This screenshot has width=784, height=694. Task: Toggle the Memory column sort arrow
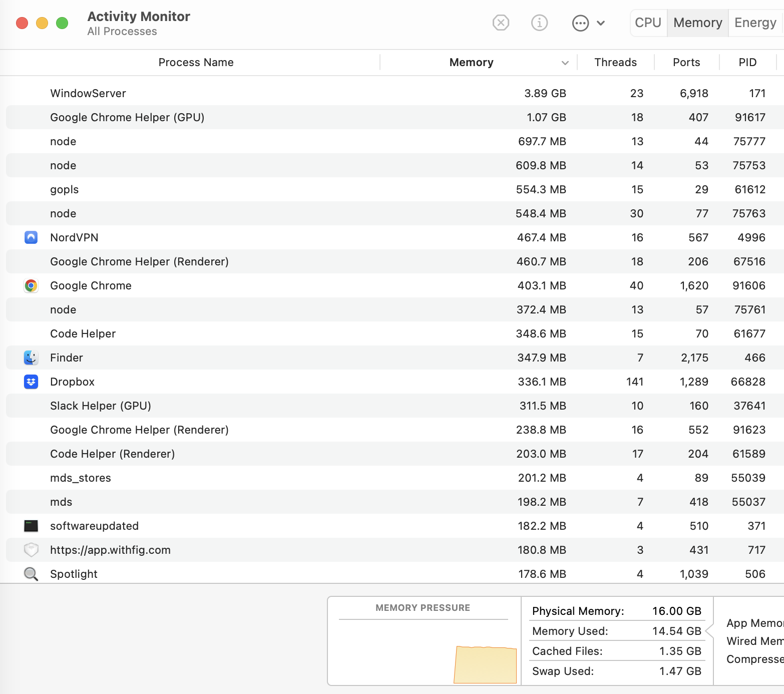(x=565, y=63)
